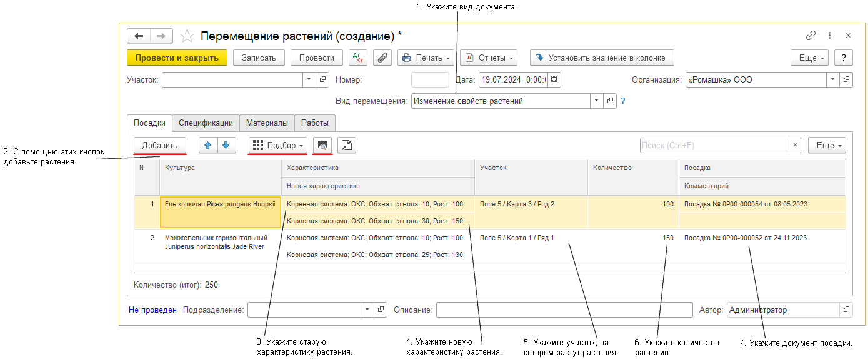Screen dimensions: 868x359
Task: Open the Подбор dropdown
Action: coord(278,145)
